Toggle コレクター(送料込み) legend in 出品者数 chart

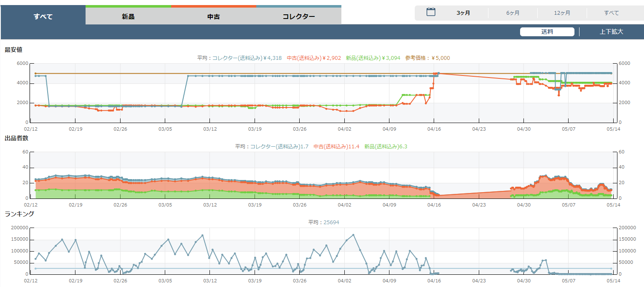(x=279, y=147)
